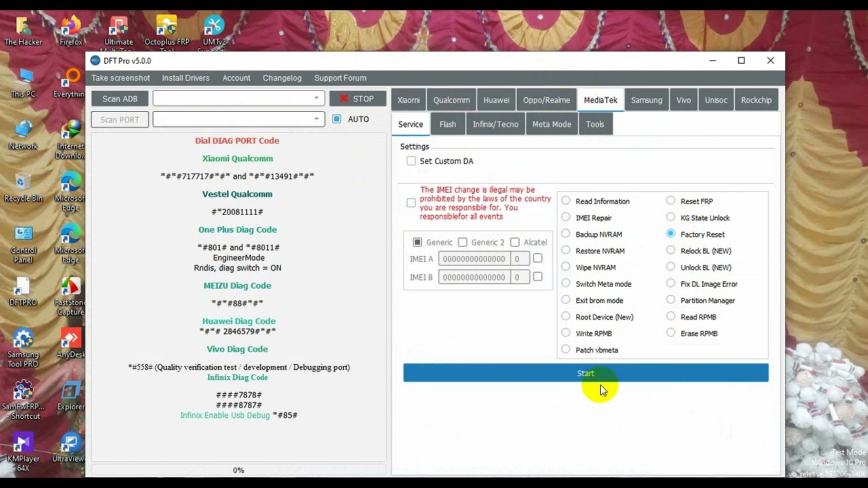Screen dimensions: 868x488
Task: Open the Everything search desktop icon
Action: (71, 81)
